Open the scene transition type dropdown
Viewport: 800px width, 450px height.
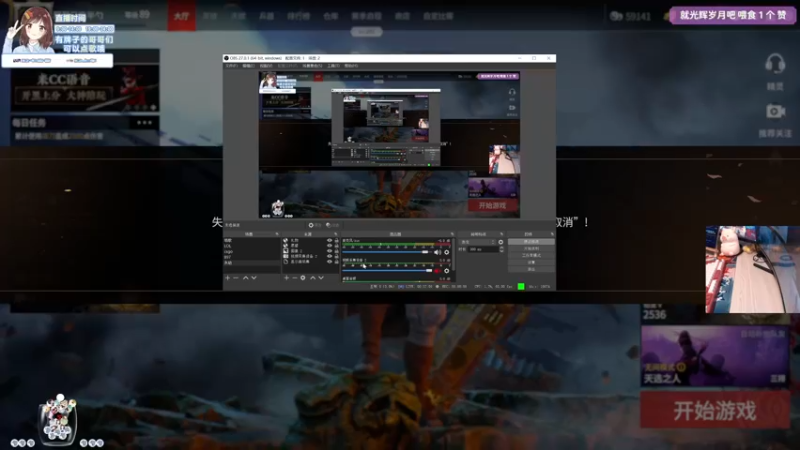(477, 242)
